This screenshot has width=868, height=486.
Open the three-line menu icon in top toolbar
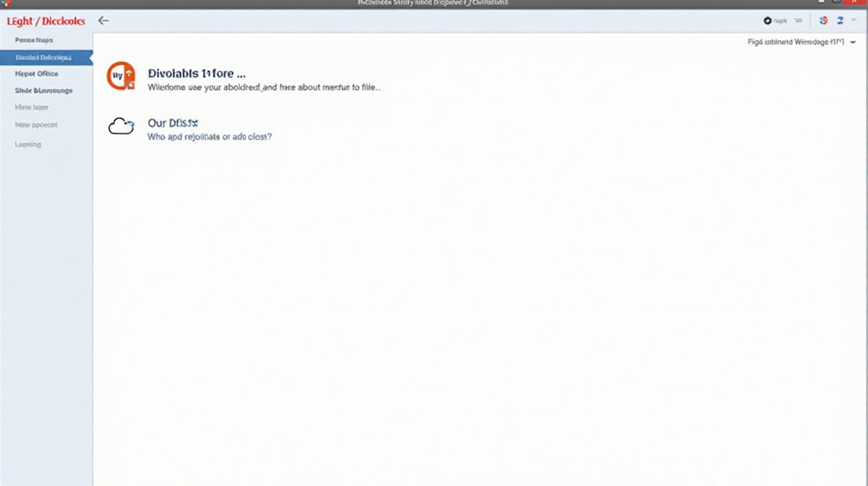(799, 21)
